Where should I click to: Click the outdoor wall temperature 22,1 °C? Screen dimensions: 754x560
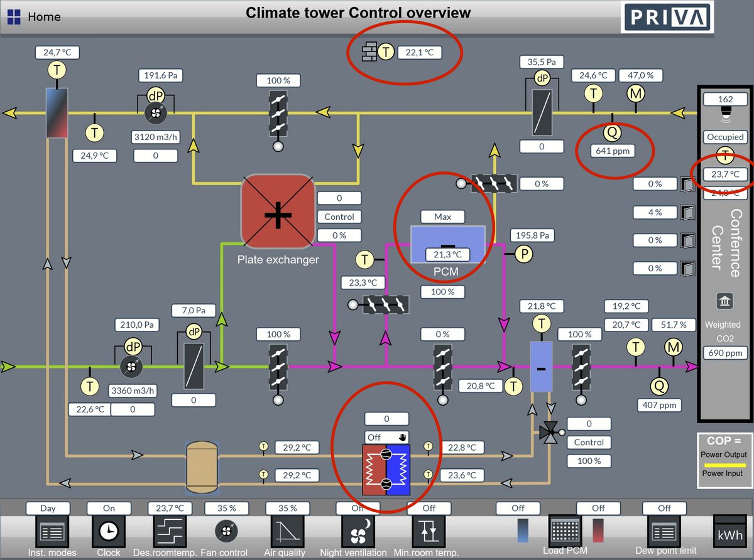coord(419,53)
